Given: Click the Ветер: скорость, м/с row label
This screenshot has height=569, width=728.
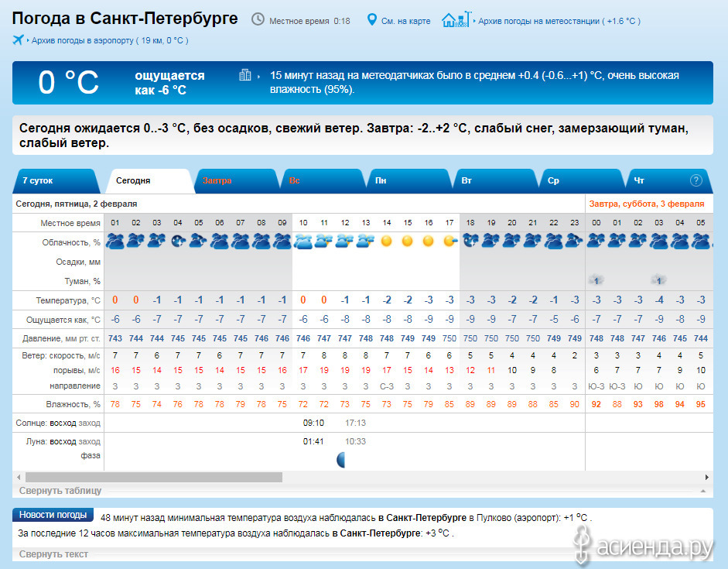Looking at the screenshot, I should [61, 356].
